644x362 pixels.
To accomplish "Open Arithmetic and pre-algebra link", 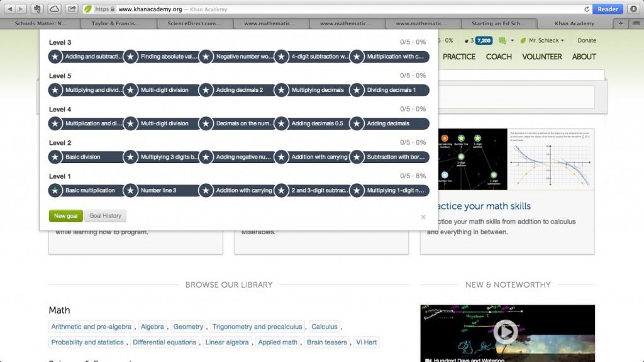I will pyautogui.click(x=91, y=327).
